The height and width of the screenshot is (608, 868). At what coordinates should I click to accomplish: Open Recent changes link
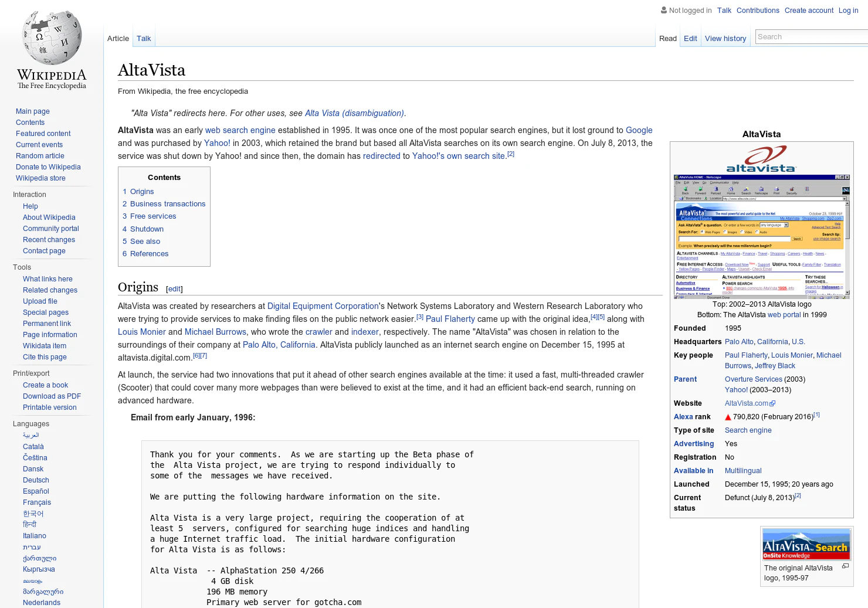pos(49,240)
